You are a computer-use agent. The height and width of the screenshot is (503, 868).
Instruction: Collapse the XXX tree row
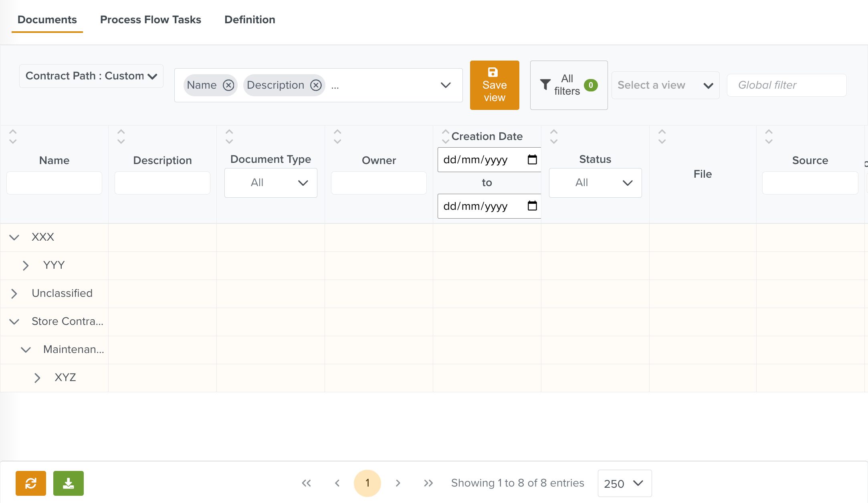pyautogui.click(x=14, y=237)
